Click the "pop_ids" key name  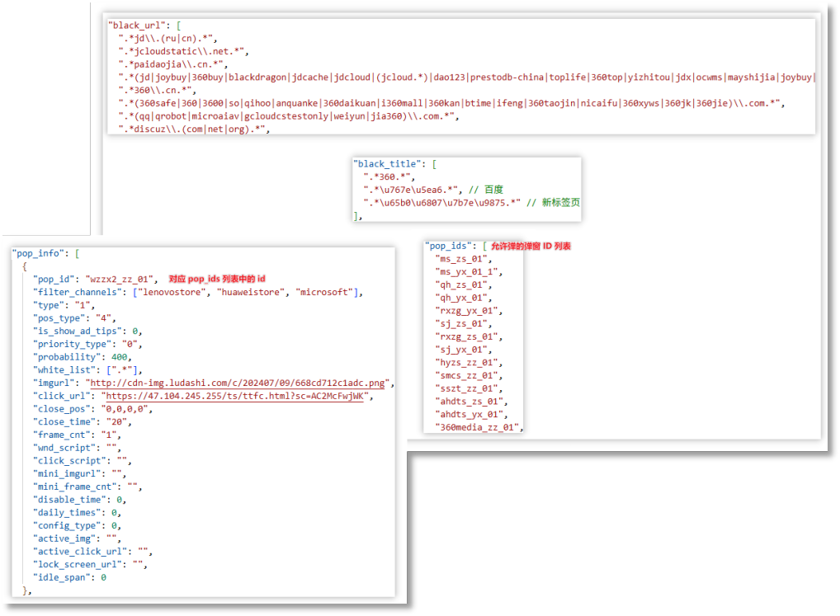[x=449, y=246]
